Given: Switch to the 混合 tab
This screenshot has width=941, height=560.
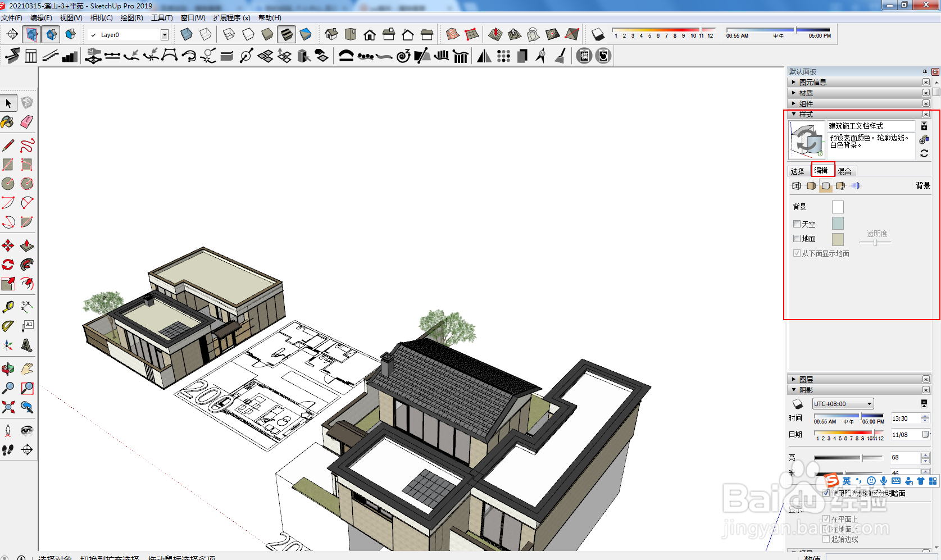Looking at the screenshot, I should [x=845, y=171].
